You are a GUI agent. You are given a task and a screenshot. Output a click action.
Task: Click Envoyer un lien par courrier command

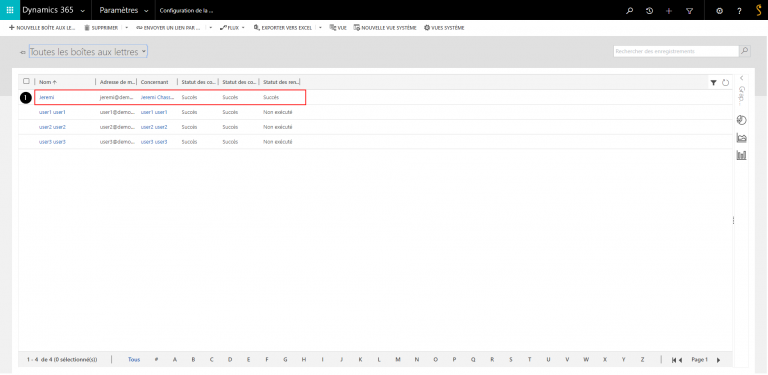pos(168,28)
